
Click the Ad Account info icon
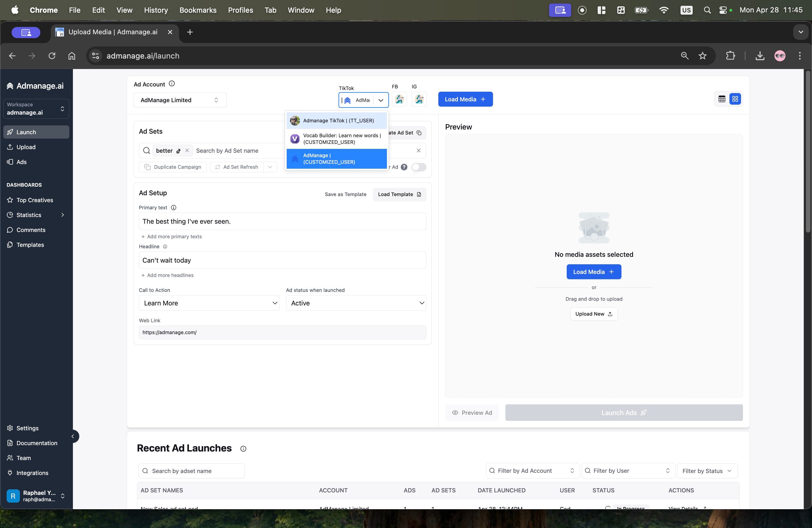[x=172, y=84]
